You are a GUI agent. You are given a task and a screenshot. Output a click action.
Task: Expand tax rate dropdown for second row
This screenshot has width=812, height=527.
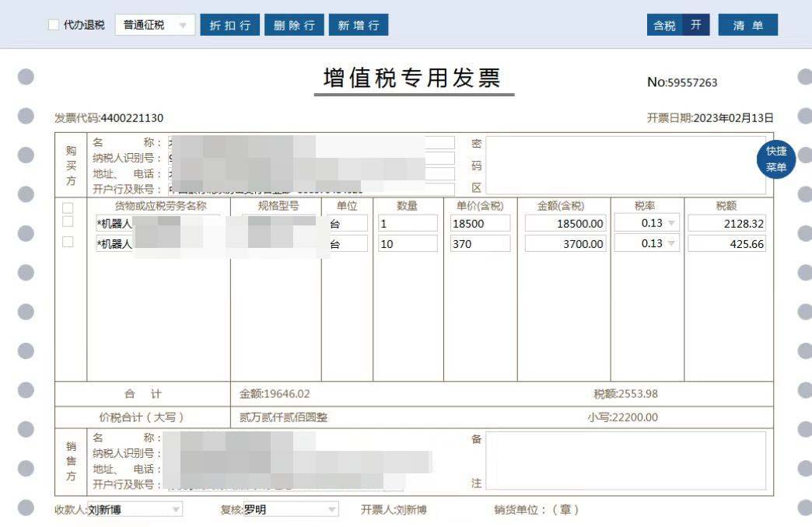(671, 244)
